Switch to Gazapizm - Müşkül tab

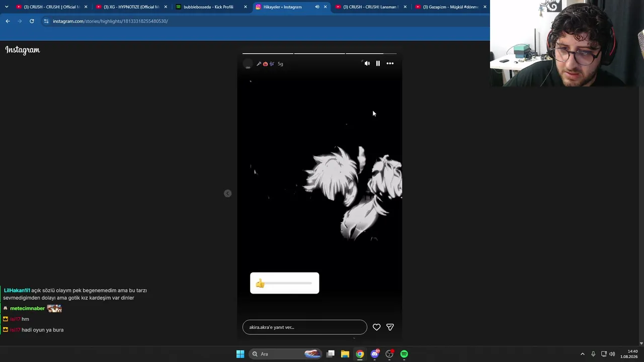(450, 7)
